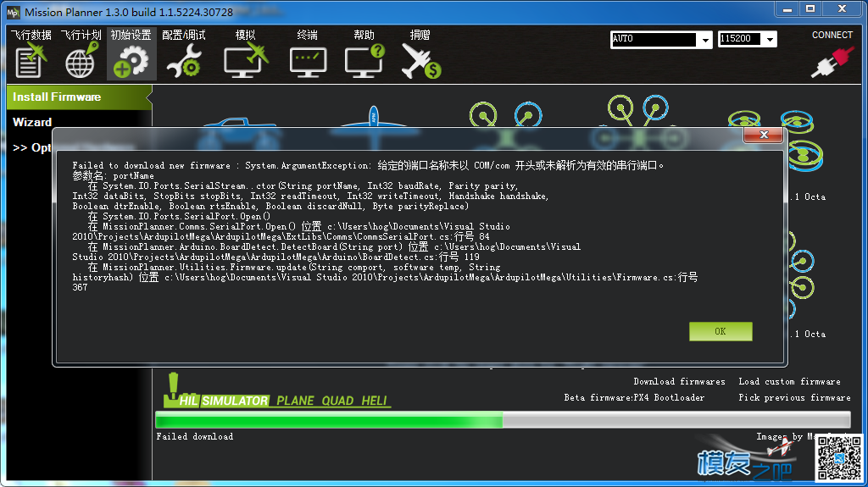Click the Mission Planner app title icon

click(x=13, y=12)
